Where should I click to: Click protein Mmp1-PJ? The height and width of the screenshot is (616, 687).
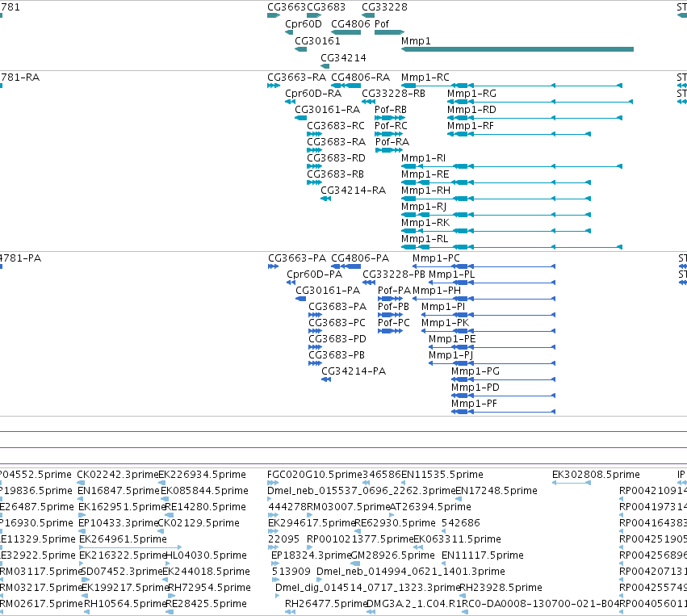[x=450, y=355]
